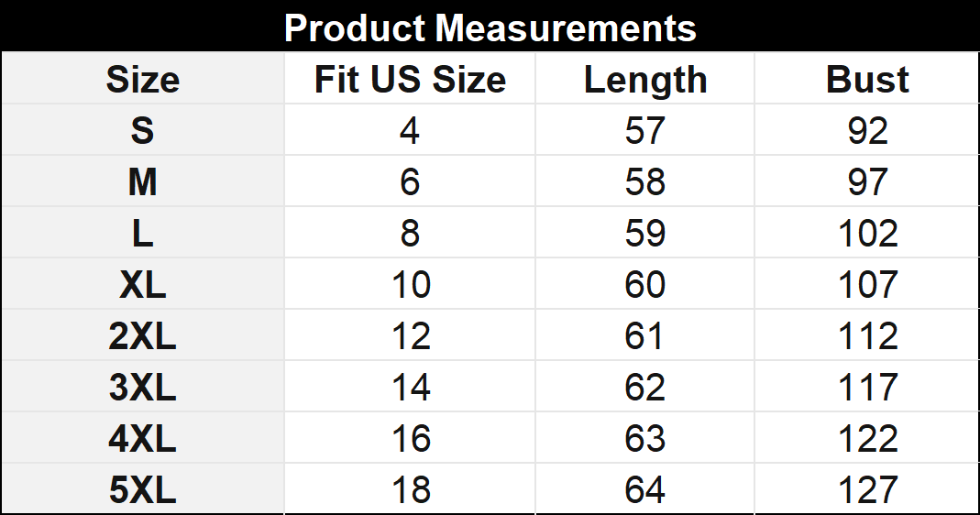
Task: Select the bust value 127 for 5XL
Action: (x=867, y=490)
